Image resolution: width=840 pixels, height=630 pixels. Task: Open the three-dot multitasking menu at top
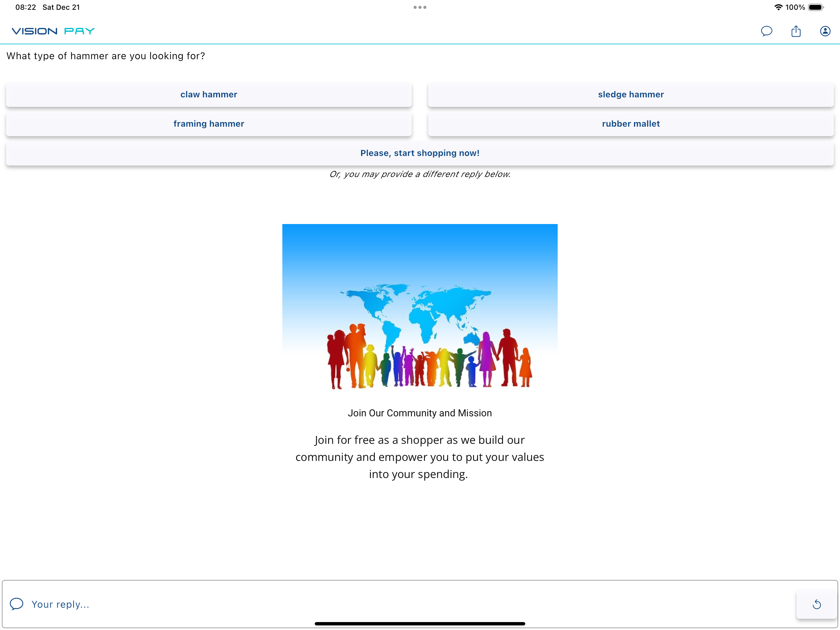tap(420, 7)
